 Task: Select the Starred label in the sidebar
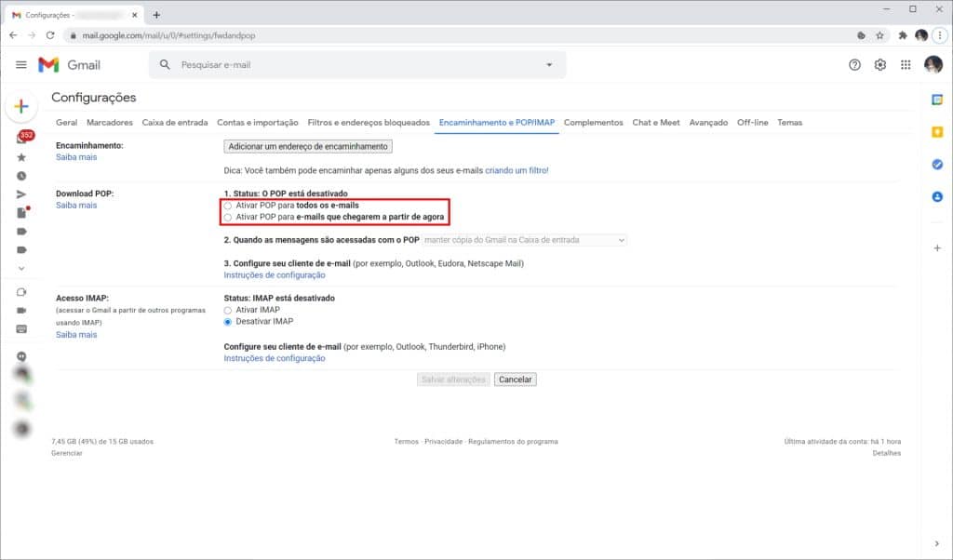coord(21,158)
